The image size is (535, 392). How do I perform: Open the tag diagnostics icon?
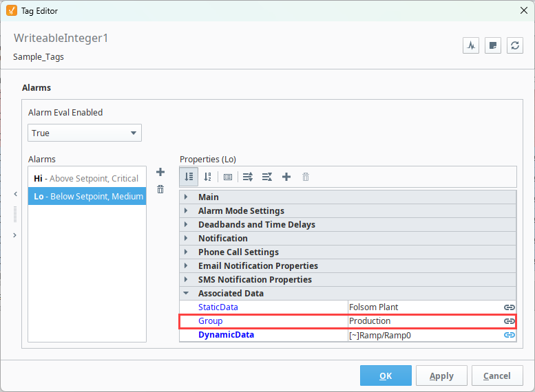tap(471, 45)
